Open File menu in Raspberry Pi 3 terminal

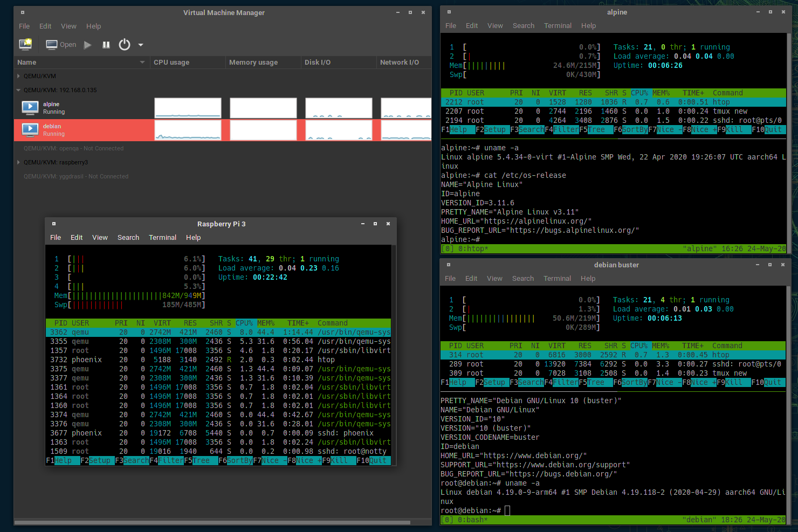click(56, 237)
